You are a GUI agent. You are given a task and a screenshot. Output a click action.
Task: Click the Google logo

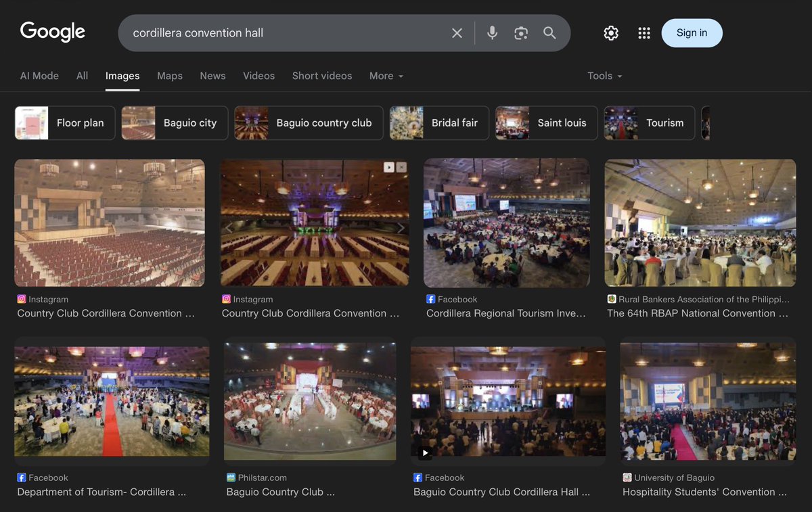(x=53, y=32)
